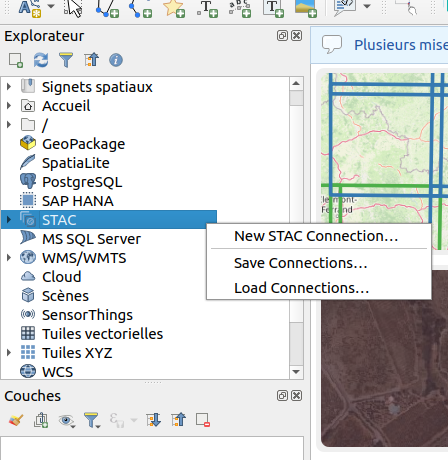Refresh the Explorateur browser
Image resolution: width=448 pixels, height=460 pixels.
pos(41,60)
